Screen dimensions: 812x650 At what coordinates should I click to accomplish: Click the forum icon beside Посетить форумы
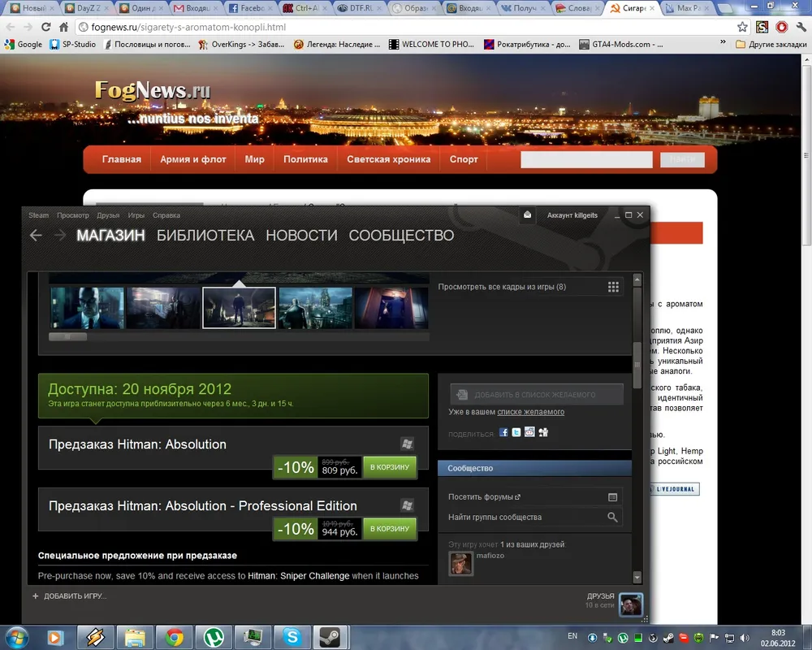pyautogui.click(x=612, y=497)
